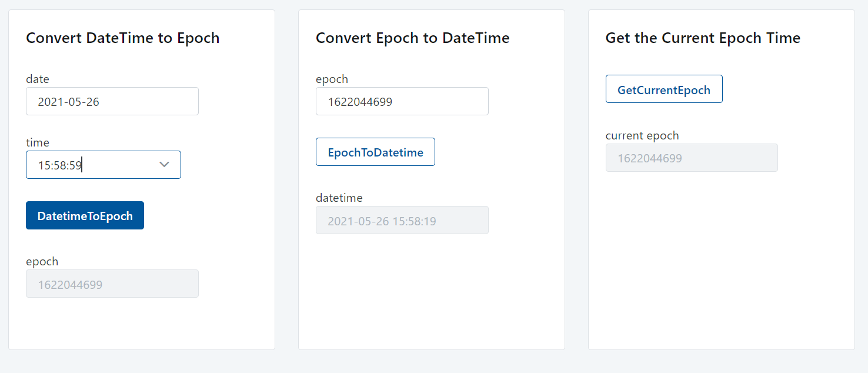868x373 pixels.
Task: Expand the time dropdown chevron
Action: (165, 165)
